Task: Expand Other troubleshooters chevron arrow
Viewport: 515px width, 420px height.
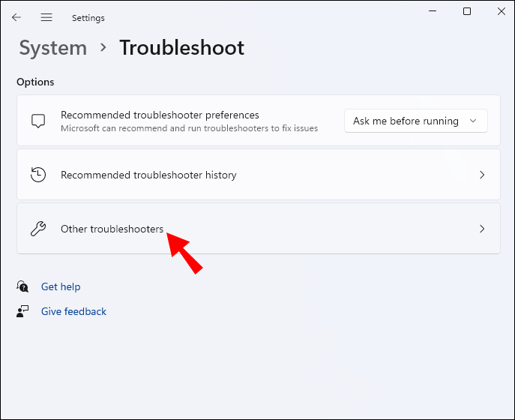Action: (482, 229)
